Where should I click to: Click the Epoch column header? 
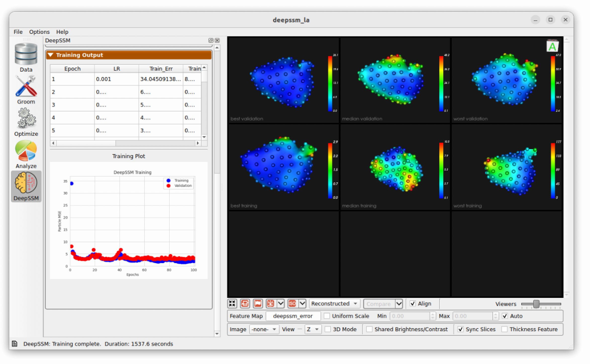[72, 69]
